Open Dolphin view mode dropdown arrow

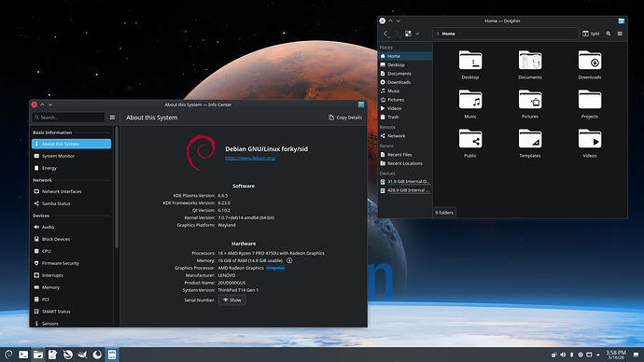pos(417,34)
